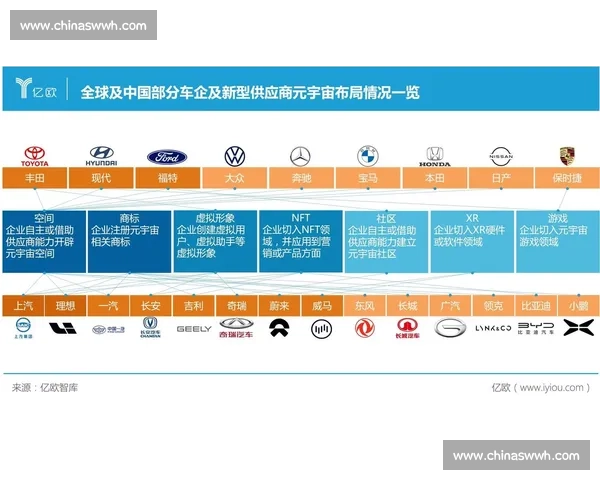Click the NFT category box
This screenshot has height=480, width=600.
(301, 241)
